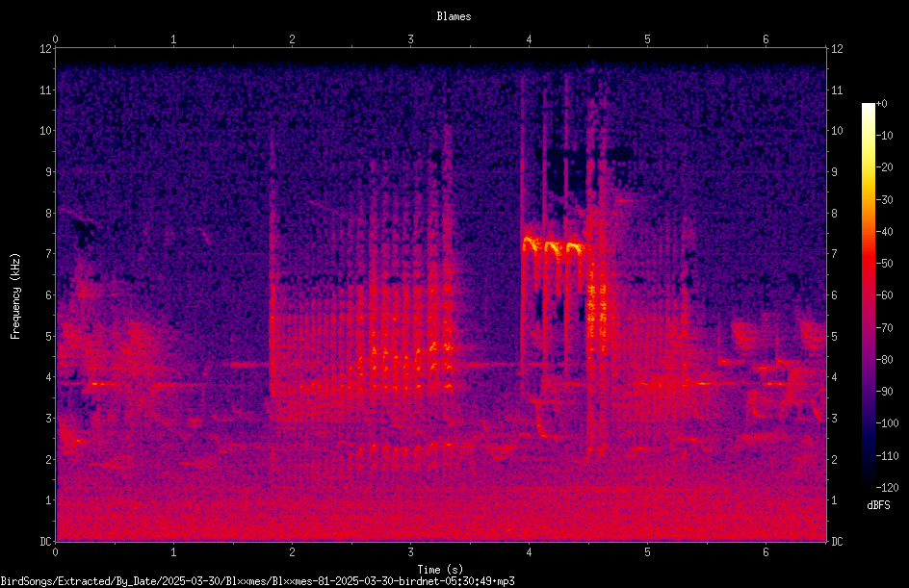Click the "DC" label on the left frequency axis

[x=45, y=542]
